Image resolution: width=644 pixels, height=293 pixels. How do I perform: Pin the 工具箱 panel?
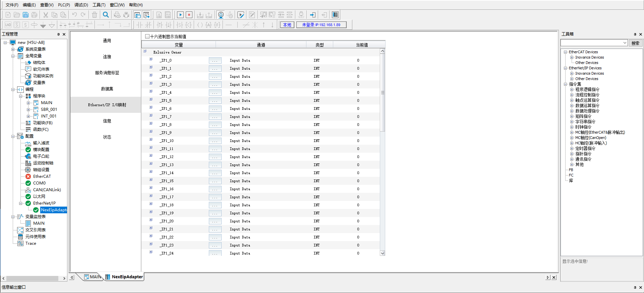(635, 34)
